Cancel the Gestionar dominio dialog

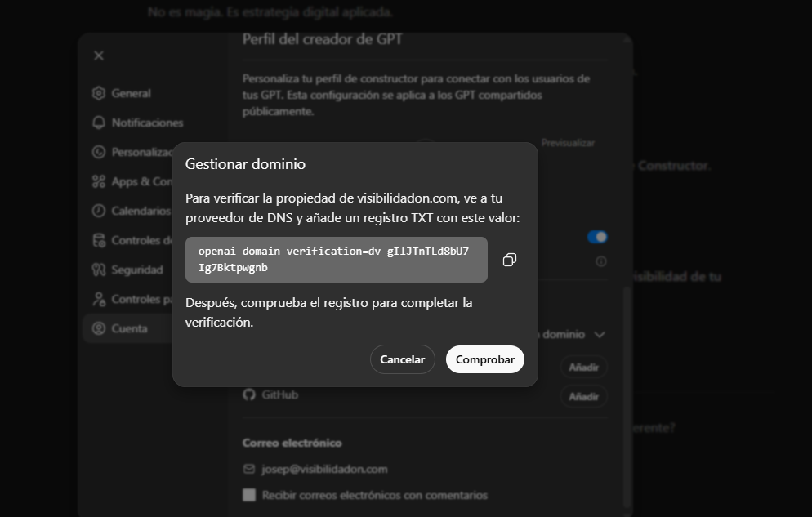click(x=402, y=359)
